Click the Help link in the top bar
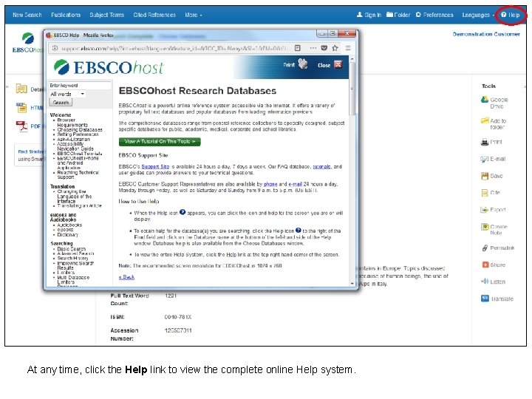 [x=511, y=15]
